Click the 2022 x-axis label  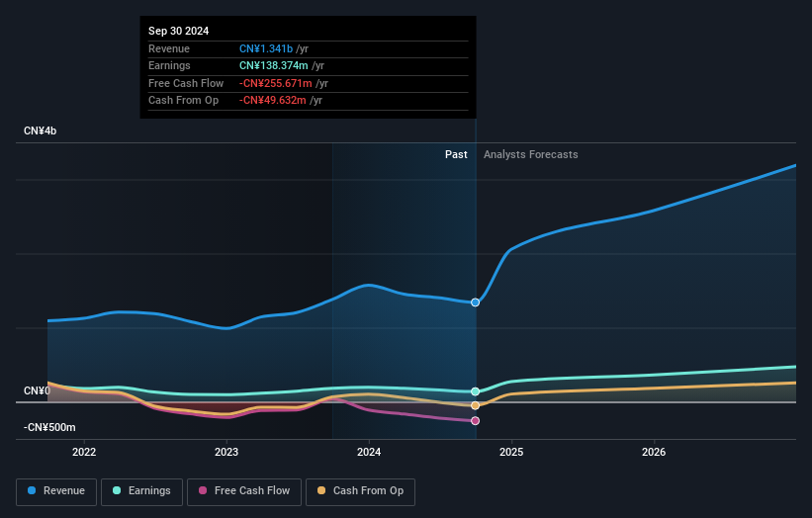point(84,452)
